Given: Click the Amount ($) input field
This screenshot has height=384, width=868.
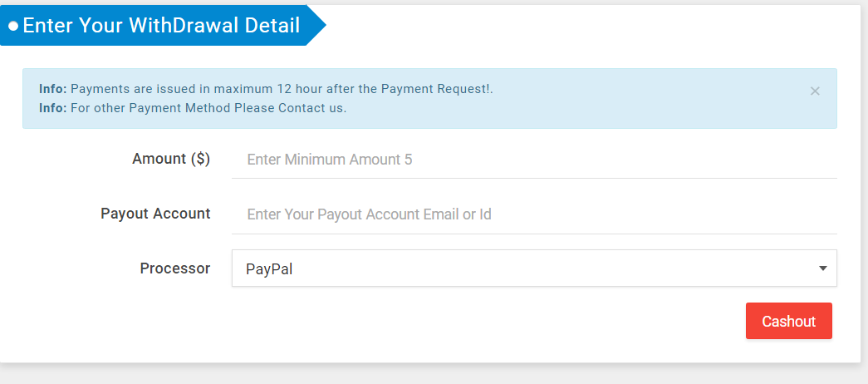Looking at the screenshot, I should (533, 160).
